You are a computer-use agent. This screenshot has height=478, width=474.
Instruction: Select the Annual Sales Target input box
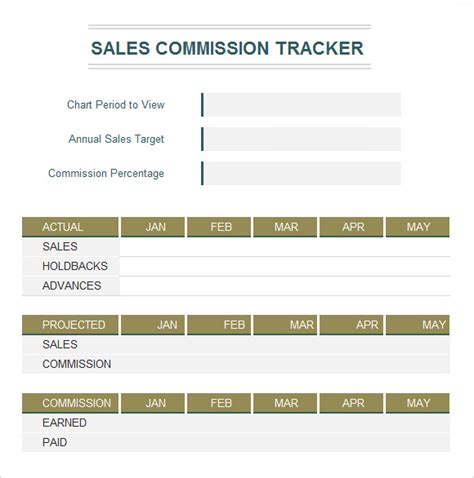pyautogui.click(x=301, y=139)
